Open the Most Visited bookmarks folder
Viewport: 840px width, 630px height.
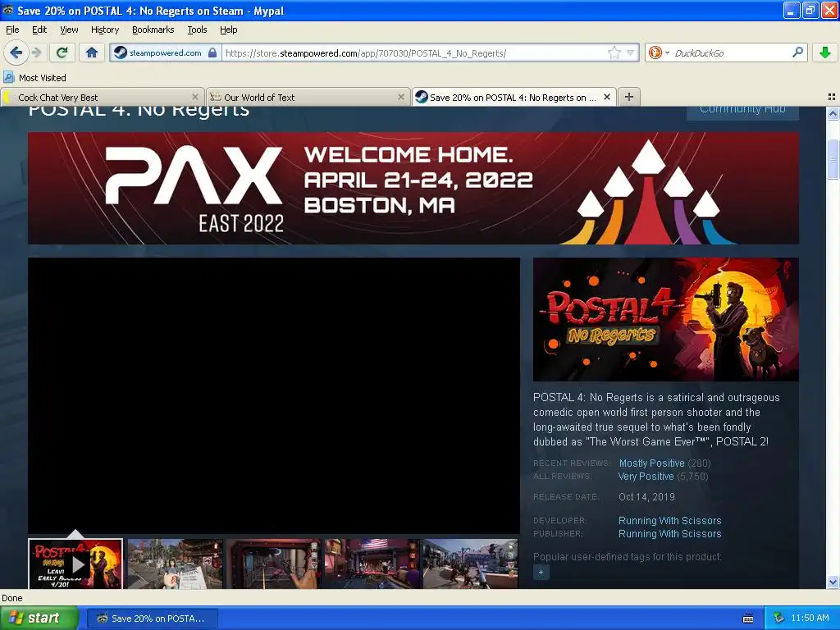coord(35,78)
